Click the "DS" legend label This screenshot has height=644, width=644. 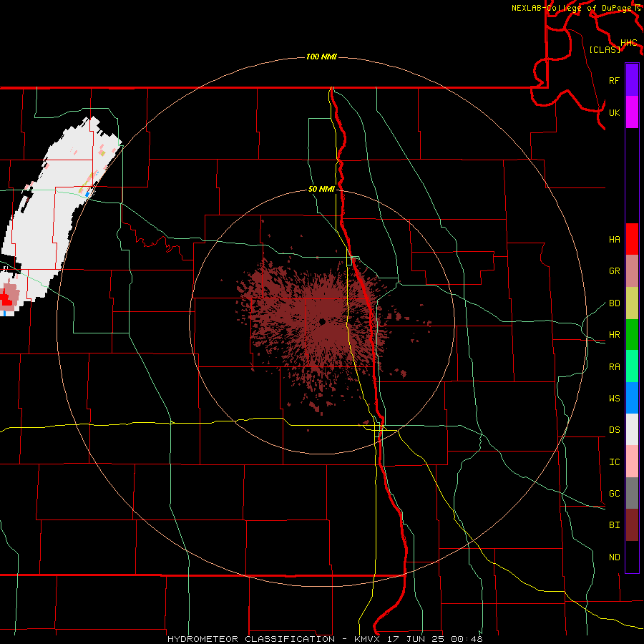(614, 430)
